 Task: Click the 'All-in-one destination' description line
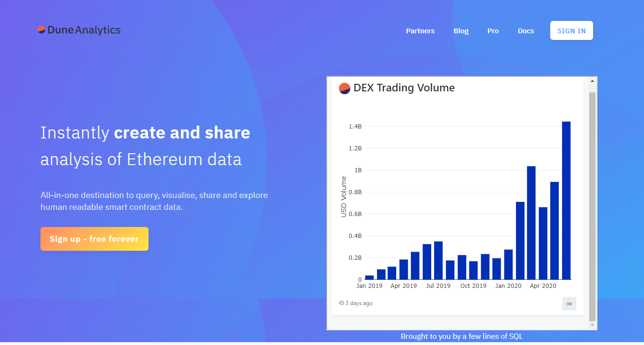point(154,196)
